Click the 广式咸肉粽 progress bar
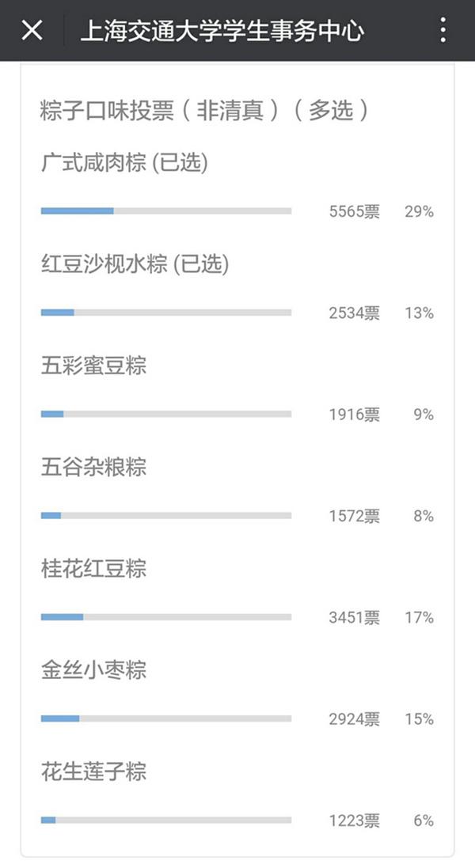The image size is (475, 868). 166,211
